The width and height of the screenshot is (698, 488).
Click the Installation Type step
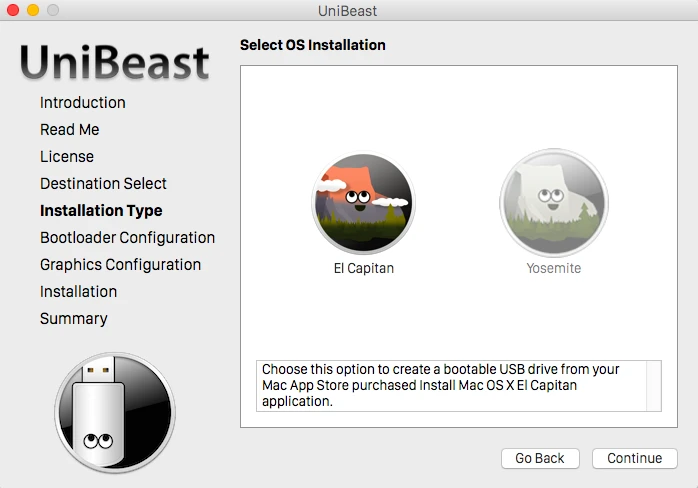(x=101, y=211)
